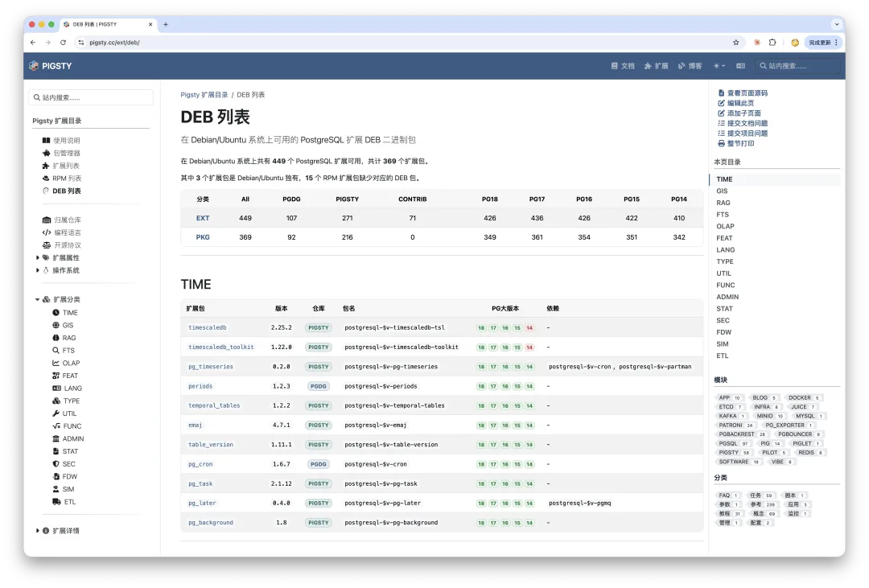Open the 博客 blog menu item

pyautogui.click(x=690, y=66)
